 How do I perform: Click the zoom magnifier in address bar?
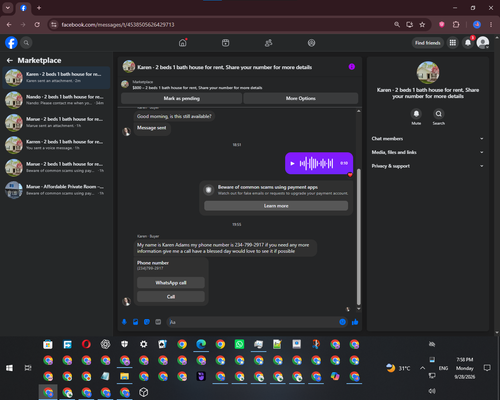point(397,25)
